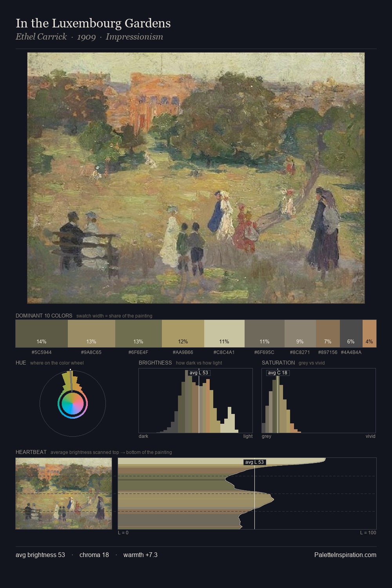Image resolution: width=392 pixels, height=588 pixels.
Task: Click the style label 'Impressionism'
Action: click(134, 37)
